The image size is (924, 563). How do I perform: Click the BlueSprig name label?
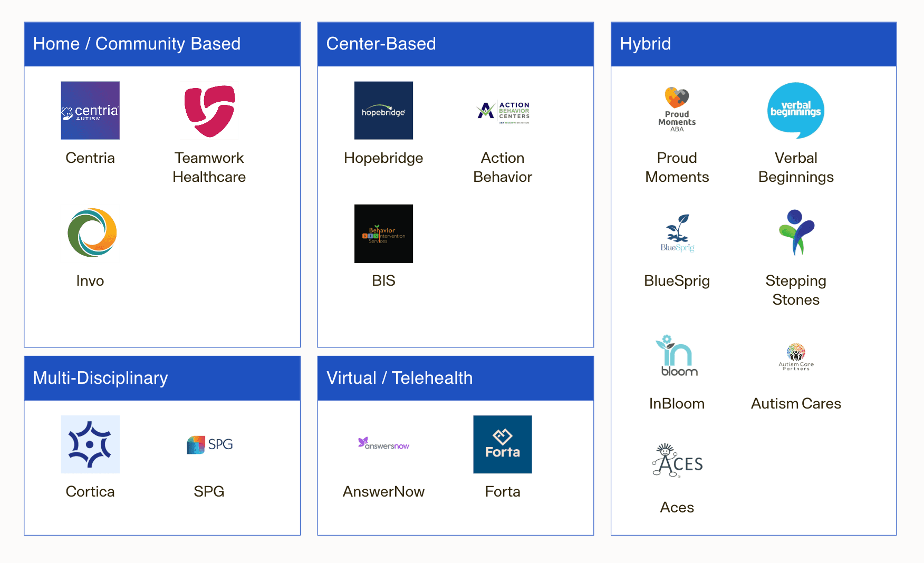pos(677,281)
